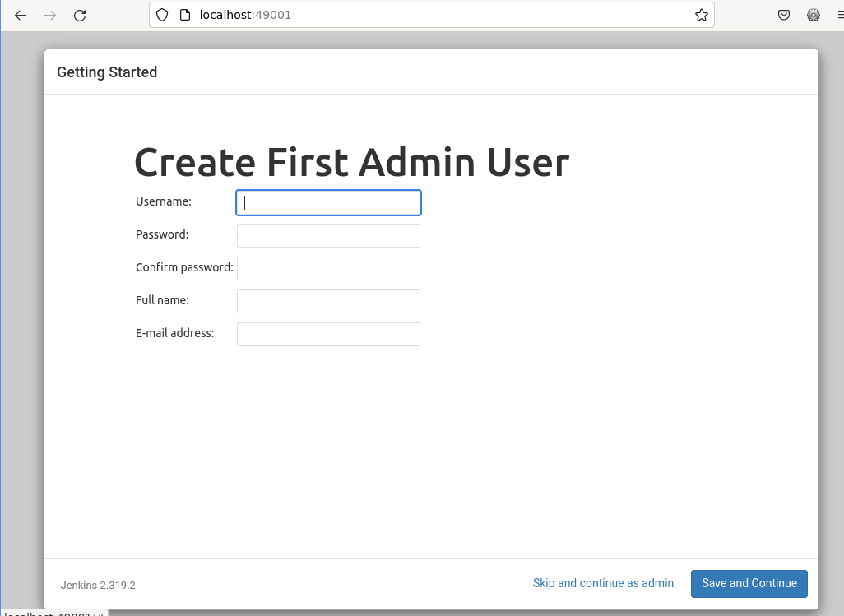Select the E-mail address field

tap(328, 334)
